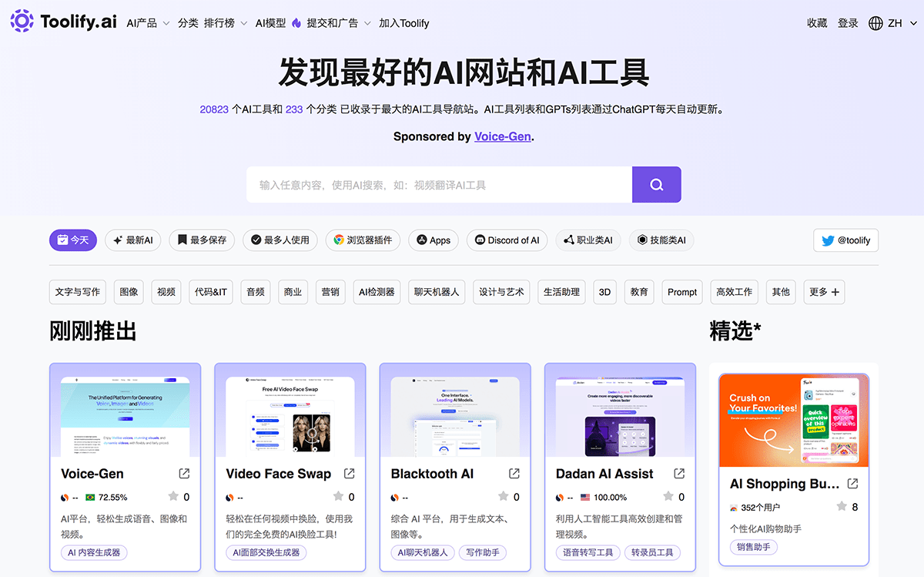Click the Toolify.ai logo icon
Viewport: 924px width, 577px height.
click(x=22, y=21)
